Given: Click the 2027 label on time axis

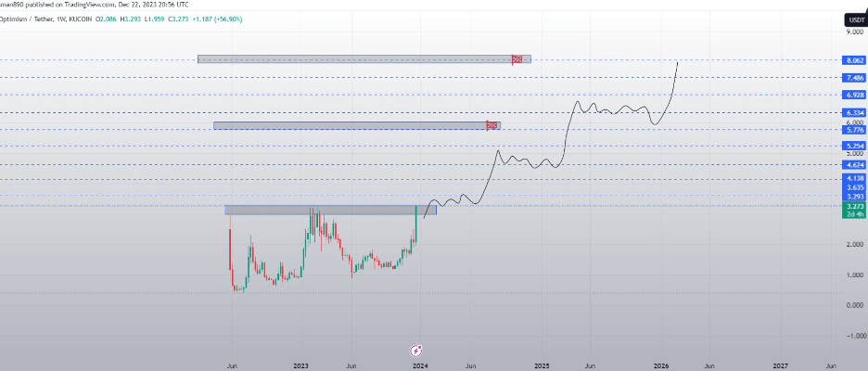Looking at the screenshot, I should 781,366.
